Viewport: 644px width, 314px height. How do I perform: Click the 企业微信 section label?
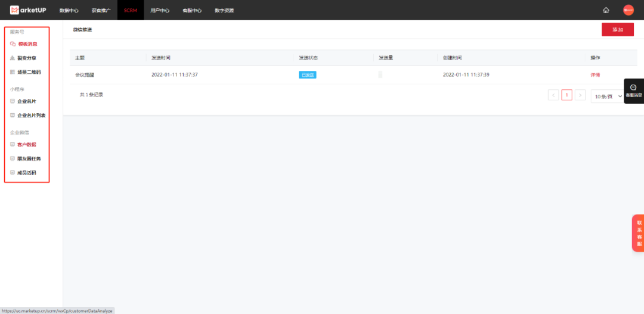tap(19, 133)
